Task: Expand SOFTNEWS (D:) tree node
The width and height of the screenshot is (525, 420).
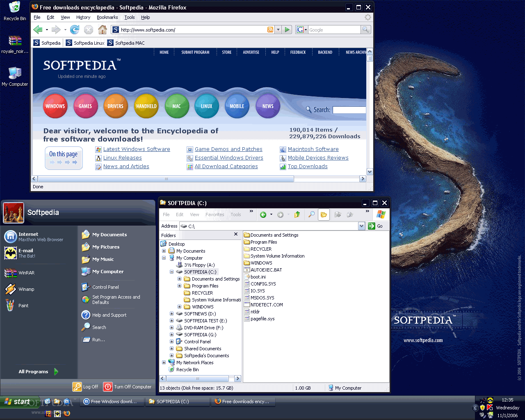Action: [x=171, y=314]
